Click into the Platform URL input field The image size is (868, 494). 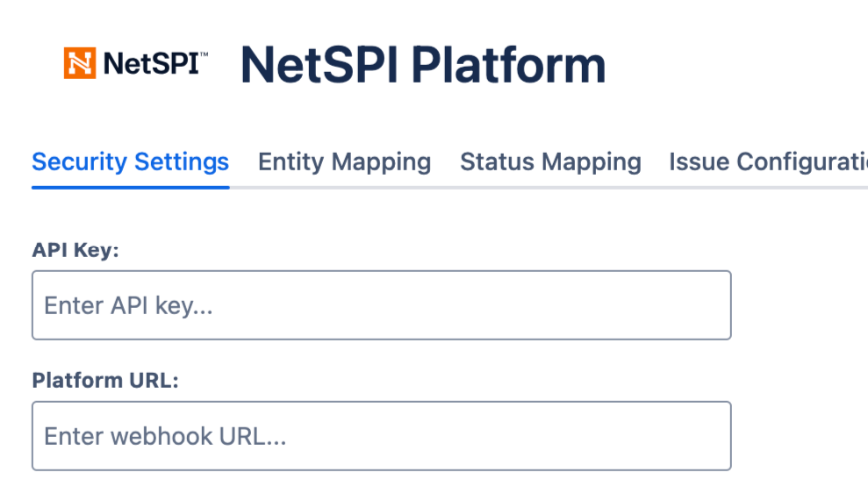[x=381, y=436]
